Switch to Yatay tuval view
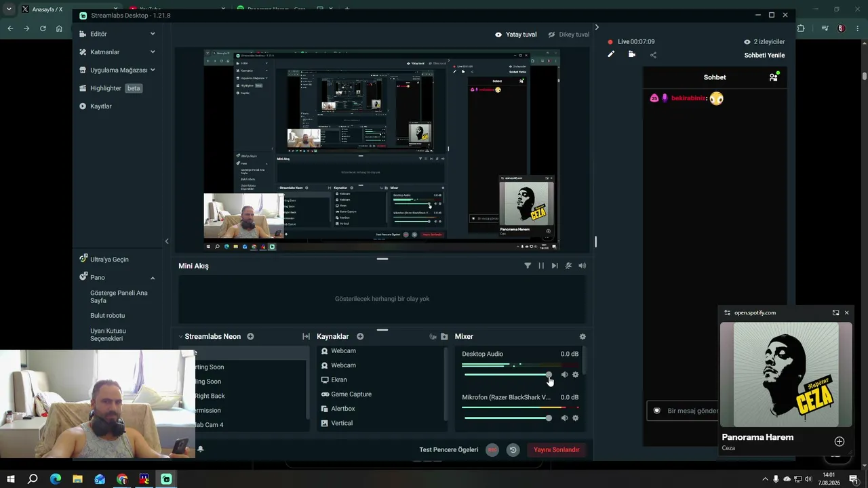 click(515, 35)
